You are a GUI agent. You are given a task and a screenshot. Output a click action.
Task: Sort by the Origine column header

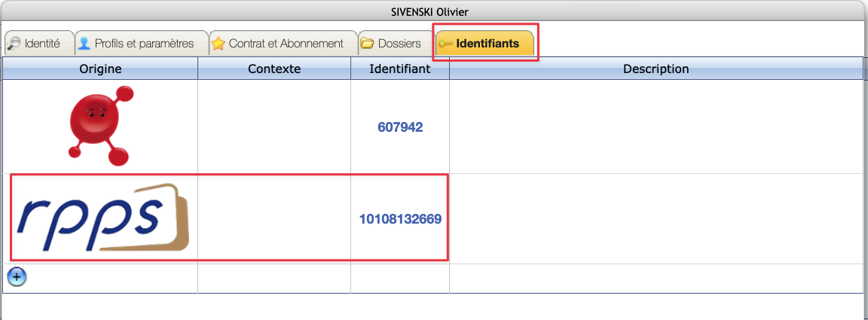pyautogui.click(x=100, y=69)
